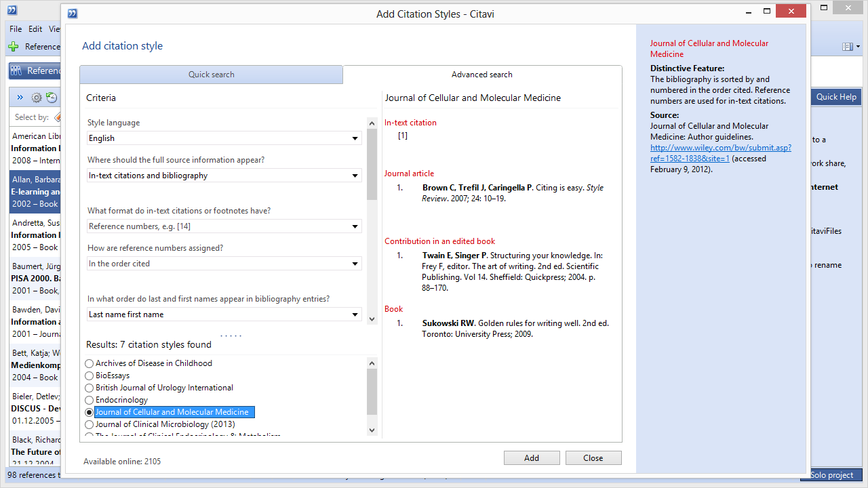The image size is (868, 488).
Task: Click the criteria scrollbar down arrow
Action: pyautogui.click(x=372, y=319)
